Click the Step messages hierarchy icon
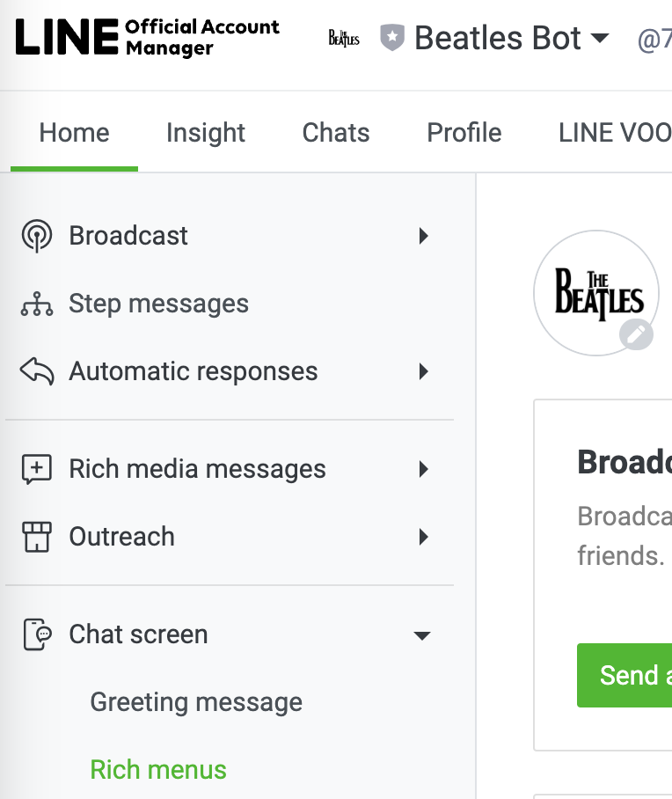 click(x=37, y=304)
